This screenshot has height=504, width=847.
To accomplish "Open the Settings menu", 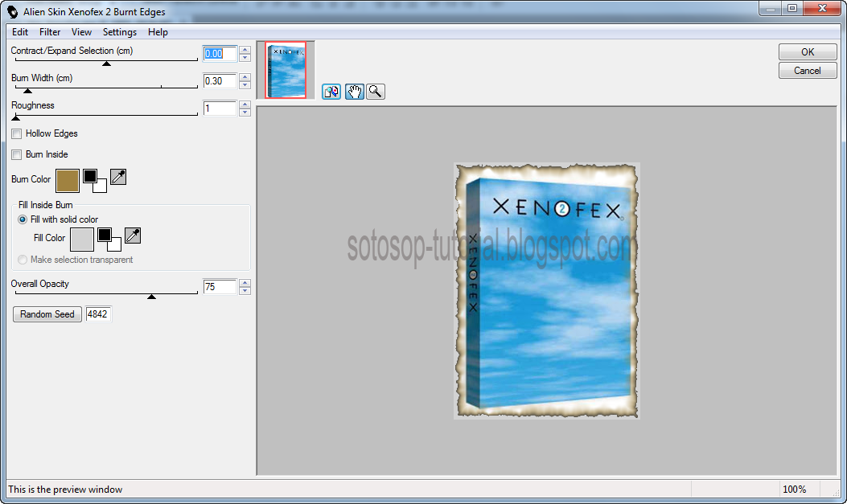I will tap(119, 32).
